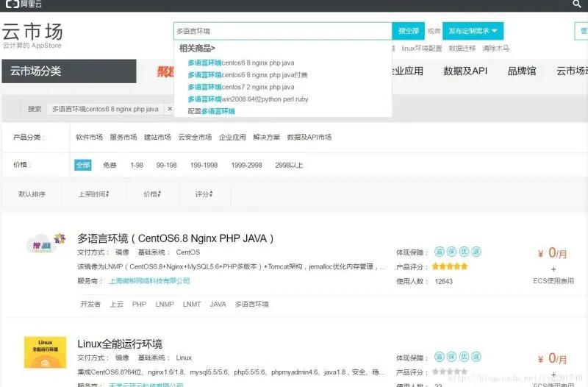588x387 pixels.
Task: Select the 全部 price filter
Action: coord(82,166)
